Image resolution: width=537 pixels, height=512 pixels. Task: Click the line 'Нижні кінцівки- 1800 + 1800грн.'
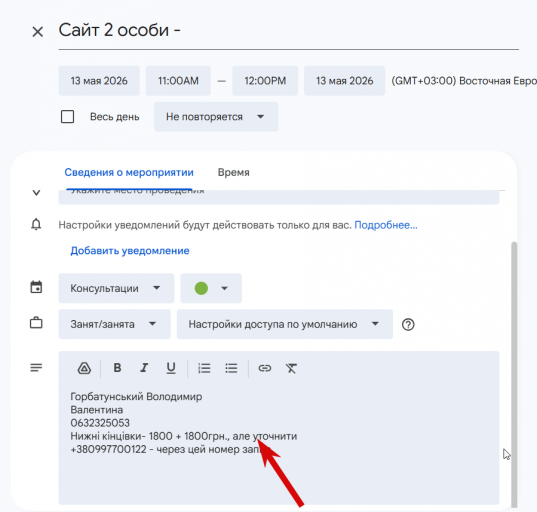[150, 436]
